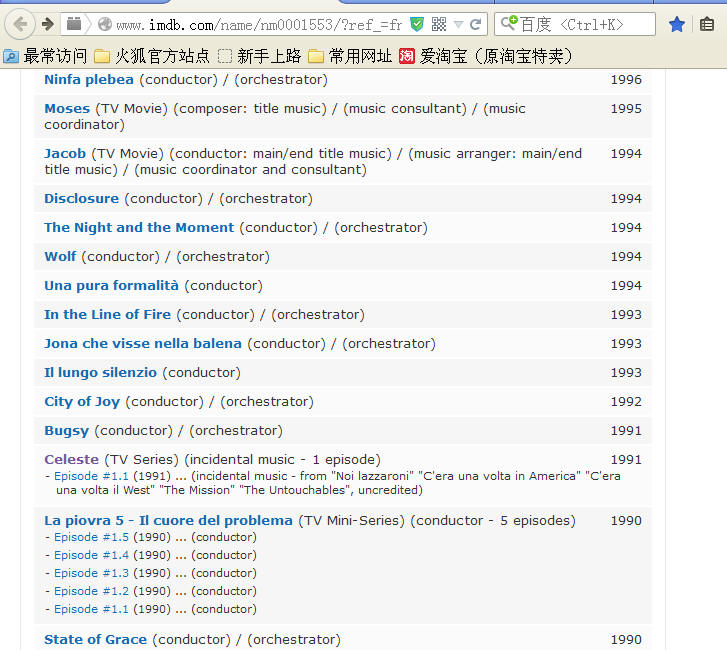Open the Moses TV Movie link
Screen dimensions: 727x650
(67, 108)
